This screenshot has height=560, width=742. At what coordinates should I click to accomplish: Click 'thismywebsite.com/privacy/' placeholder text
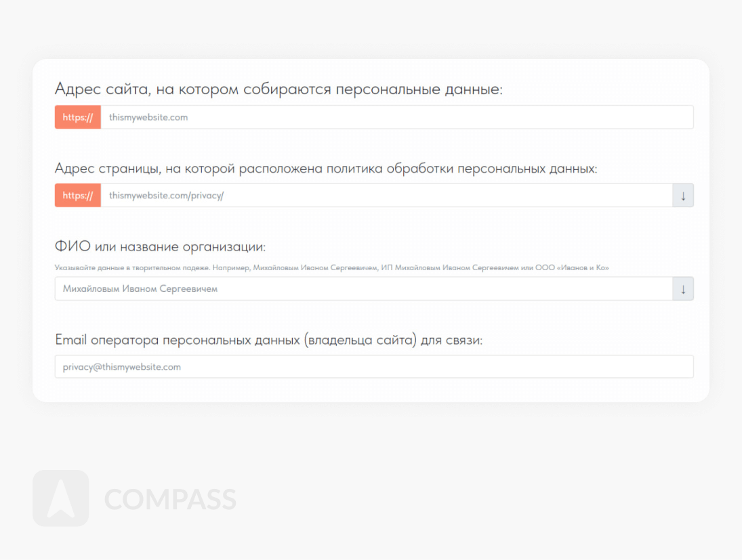(166, 196)
